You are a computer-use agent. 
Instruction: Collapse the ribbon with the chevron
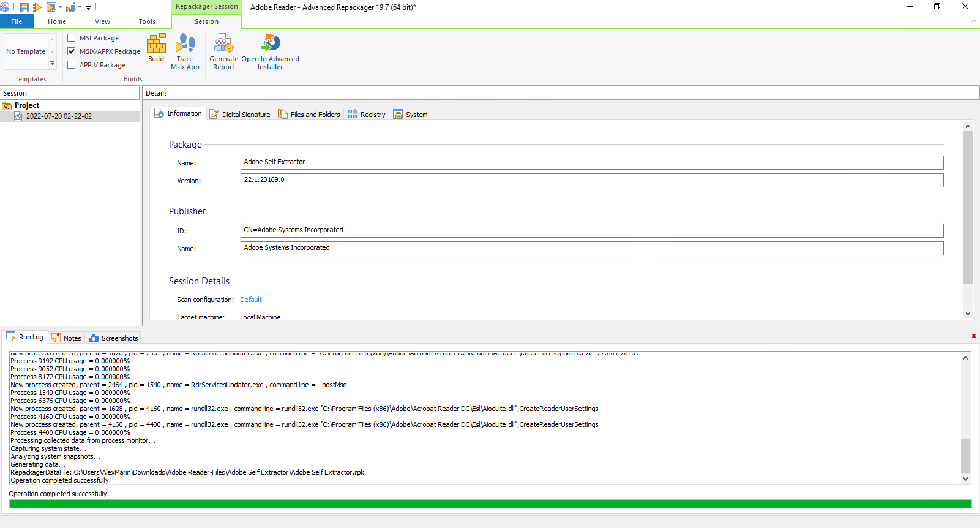click(x=973, y=21)
